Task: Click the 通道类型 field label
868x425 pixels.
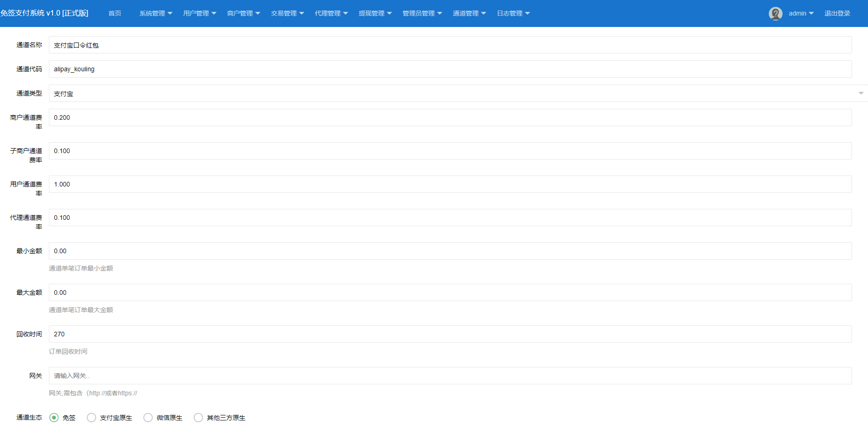Action: pos(29,93)
